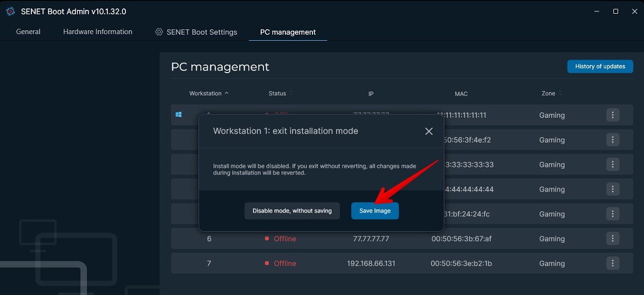Open options menu for MAC 44:44:44:44:44 row
This screenshot has height=295, width=644.
tap(613, 189)
